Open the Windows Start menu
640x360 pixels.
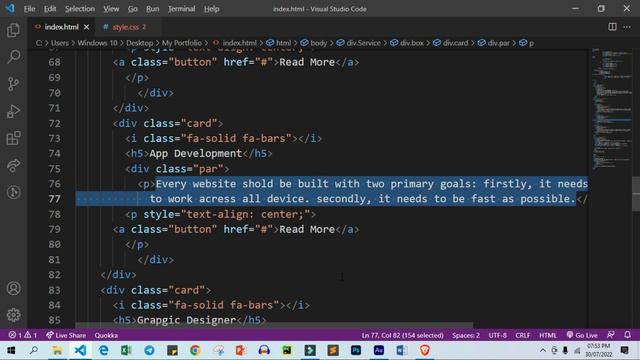tap(11, 350)
